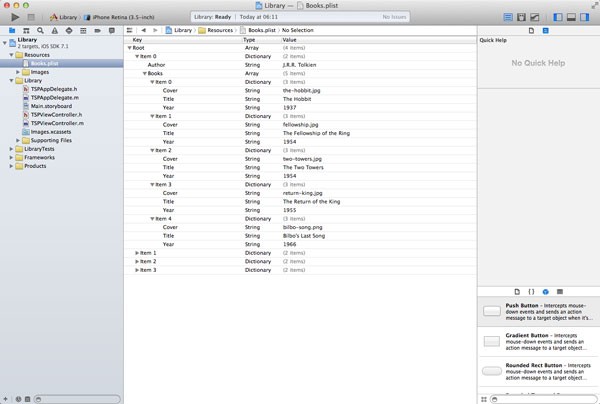
Task: Show only source-controlled files filter
Action: [x=28, y=399]
